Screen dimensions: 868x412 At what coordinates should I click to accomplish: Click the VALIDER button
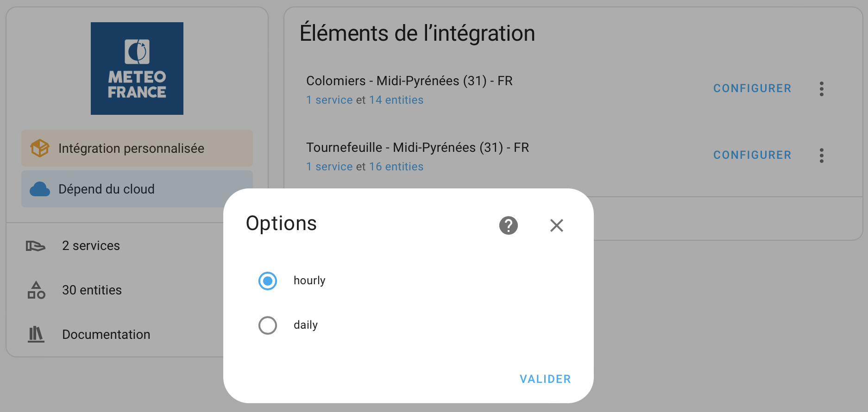coord(545,379)
